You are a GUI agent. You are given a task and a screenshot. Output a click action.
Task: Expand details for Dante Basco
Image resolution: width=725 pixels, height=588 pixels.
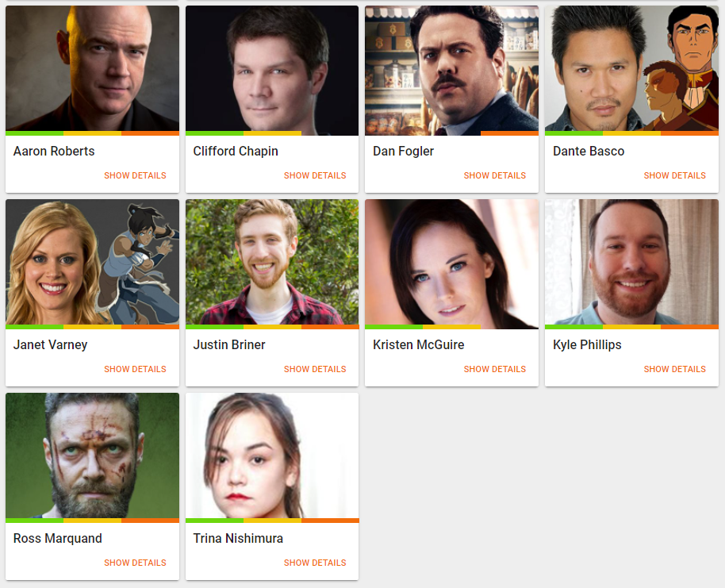[x=674, y=175]
